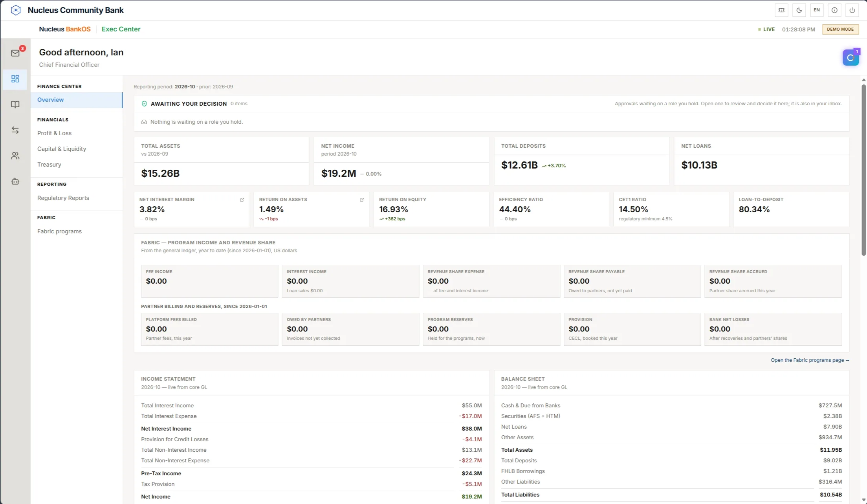Click the Platform Fees Billed card
This screenshot has height=504, width=867.
pyautogui.click(x=209, y=329)
